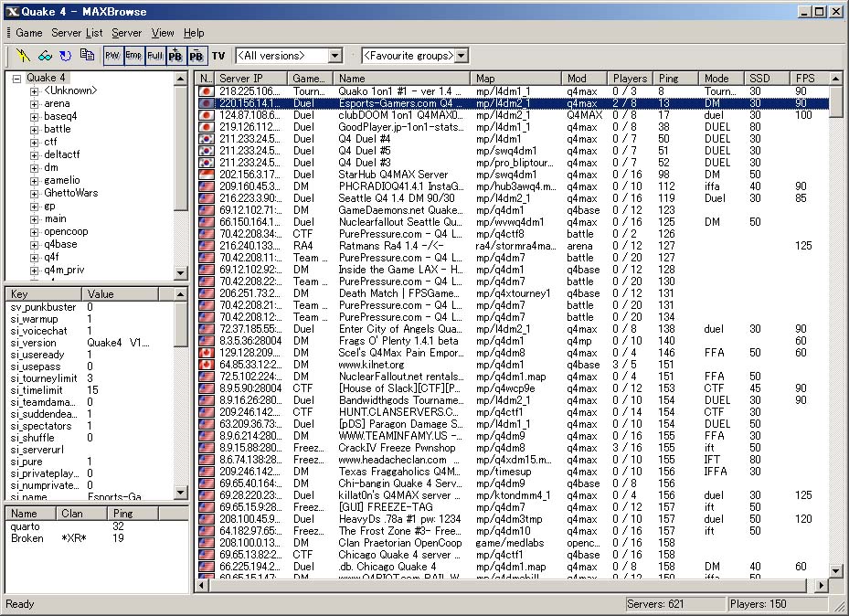Click the US flag on the Ratmans Ra4 row
Viewport: 849px width, 616px height.
coord(207,246)
